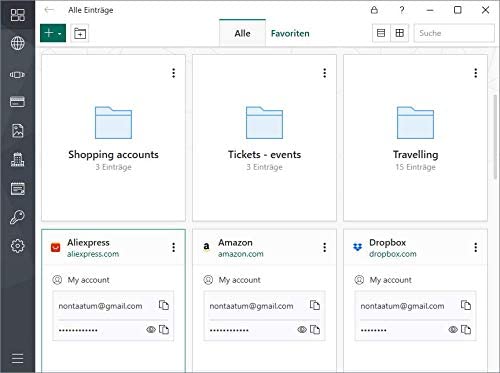Open the Bank Cards sidebar icon

[x=17, y=102]
